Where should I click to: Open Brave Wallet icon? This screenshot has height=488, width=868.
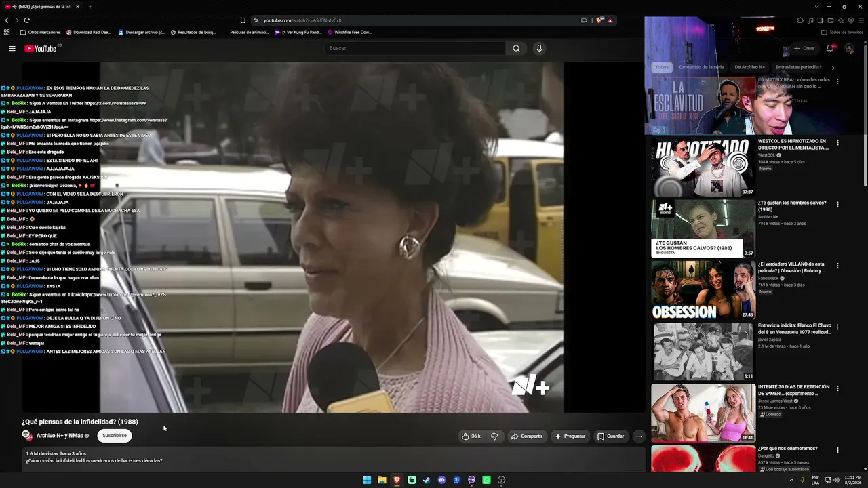[x=830, y=20]
